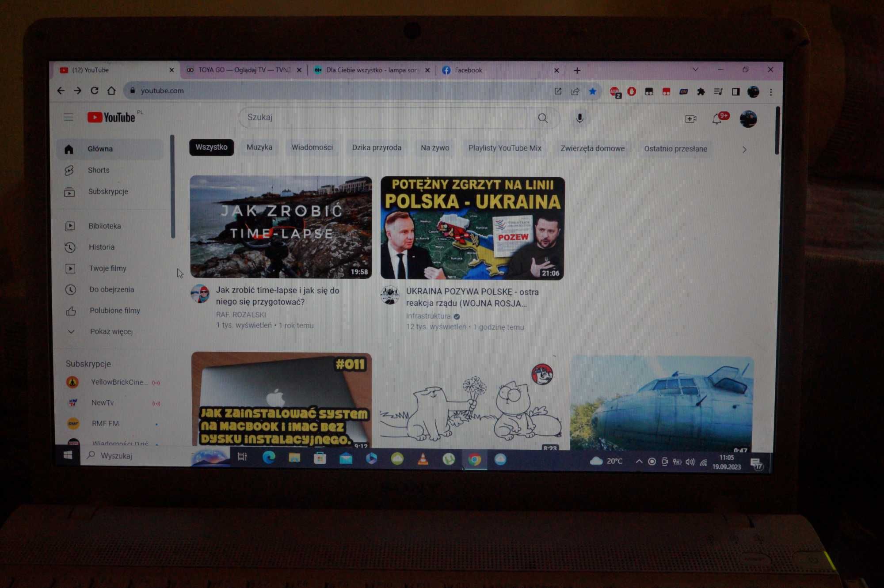Open the notifications bell
The image size is (884, 588).
click(x=717, y=119)
